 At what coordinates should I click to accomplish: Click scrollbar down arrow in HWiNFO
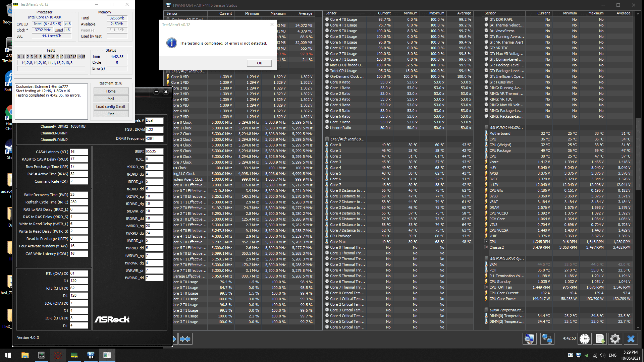click(x=638, y=327)
